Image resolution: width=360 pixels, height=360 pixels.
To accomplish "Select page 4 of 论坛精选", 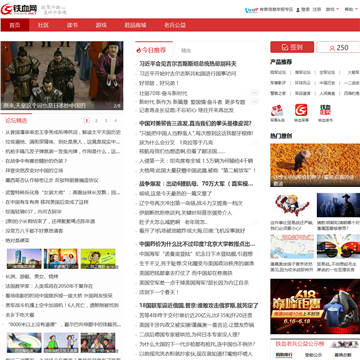I will tap(116, 121).
